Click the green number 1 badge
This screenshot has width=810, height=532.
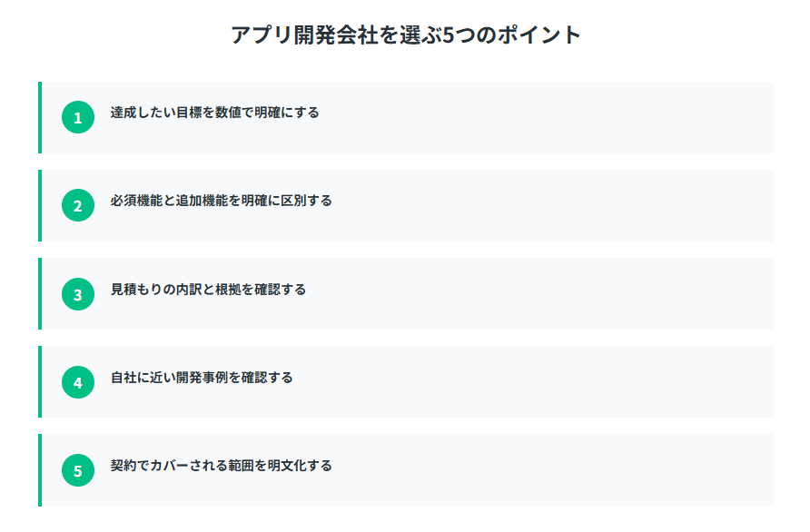pyautogui.click(x=78, y=118)
